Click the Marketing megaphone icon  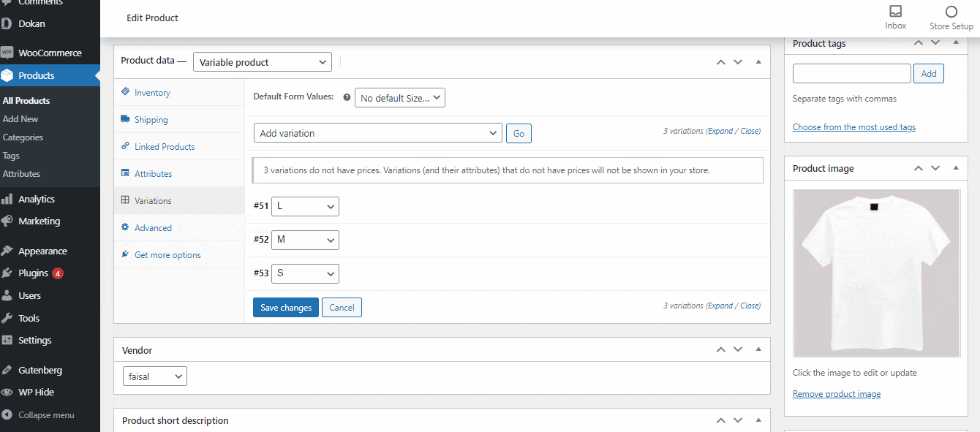click(7, 221)
